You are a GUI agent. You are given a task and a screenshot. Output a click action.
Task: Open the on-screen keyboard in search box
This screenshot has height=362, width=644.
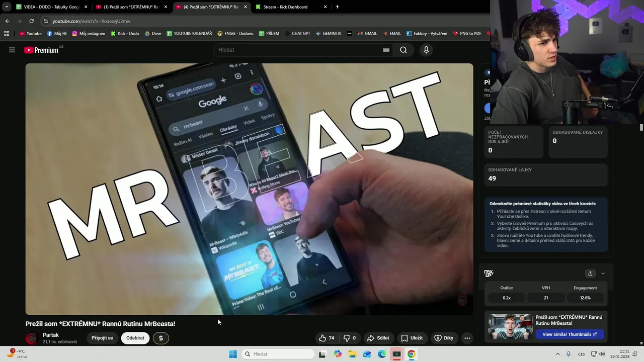tap(386, 50)
